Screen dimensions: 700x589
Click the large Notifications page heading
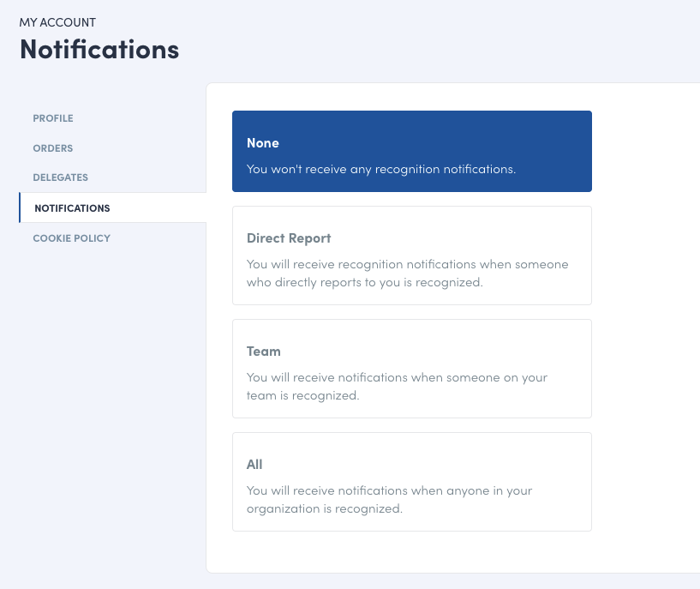coord(99,49)
